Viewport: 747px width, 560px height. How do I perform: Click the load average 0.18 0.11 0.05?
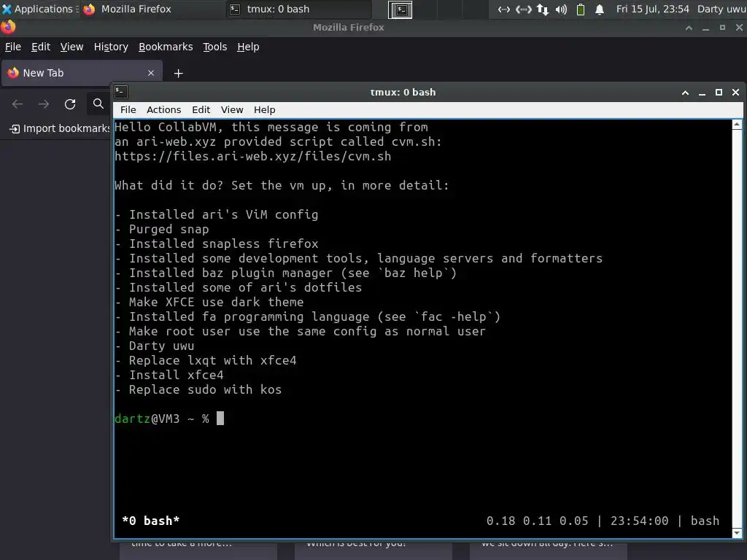[x=537, y=521]
